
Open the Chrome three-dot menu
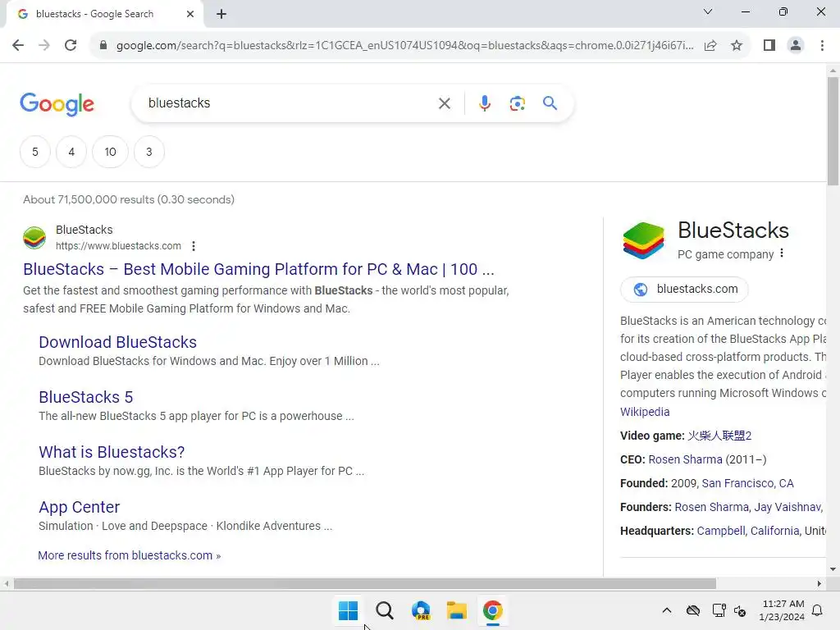point(822,46)
